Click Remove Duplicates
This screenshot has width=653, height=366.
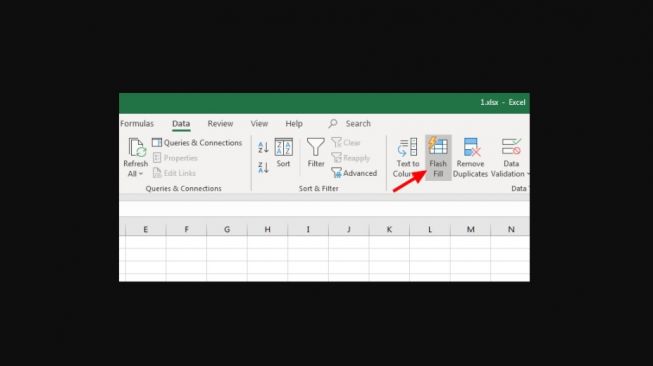[470, 158]
